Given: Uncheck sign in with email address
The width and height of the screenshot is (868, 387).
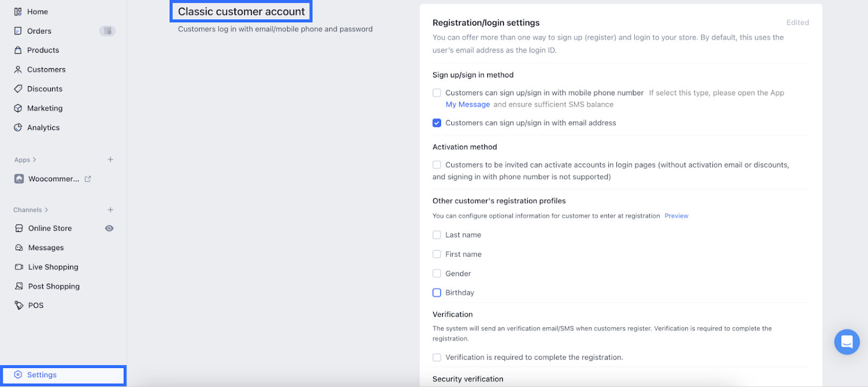Looking at the screenshot, I should click(437, 123).
